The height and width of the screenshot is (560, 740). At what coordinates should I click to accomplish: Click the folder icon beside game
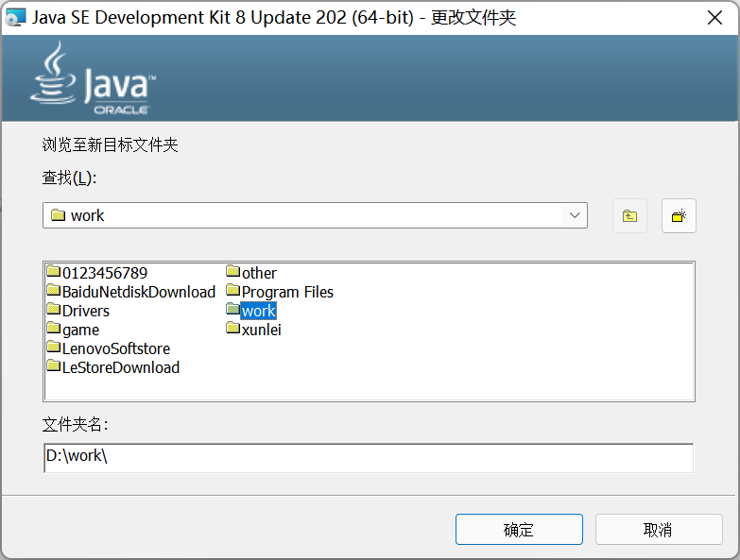[x=54, y=328]
